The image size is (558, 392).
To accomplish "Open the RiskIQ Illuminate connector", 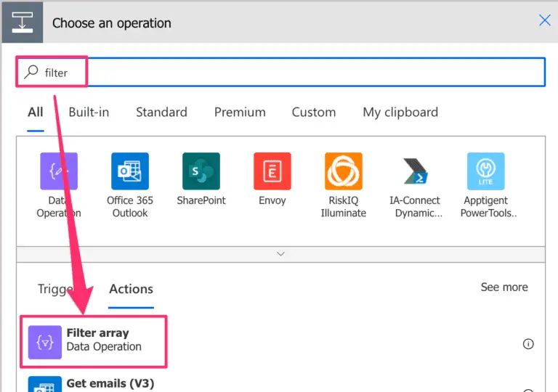I will pyautogui.click(x=344, y=171).
